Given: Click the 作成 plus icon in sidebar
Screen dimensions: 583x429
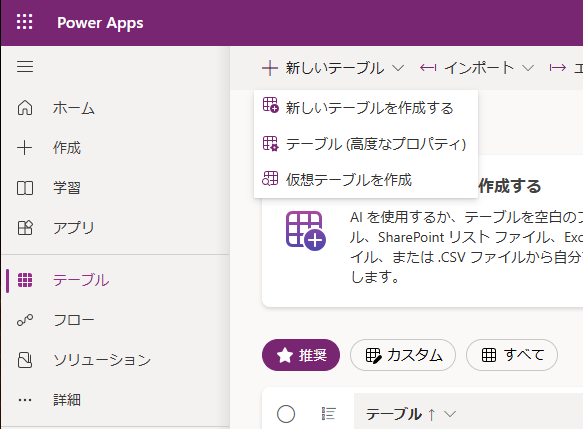Looking at the screenshot, I should click(25, 148).
